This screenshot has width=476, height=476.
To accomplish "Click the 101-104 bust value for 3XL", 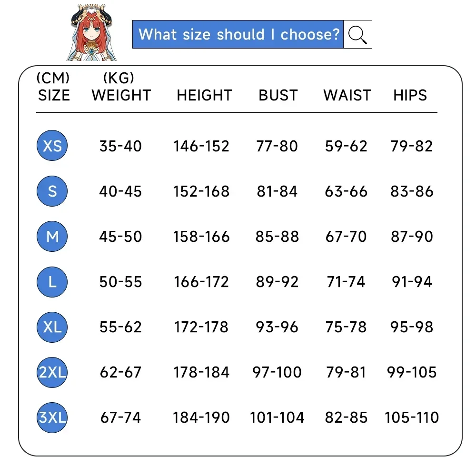I will coord(277,418).
